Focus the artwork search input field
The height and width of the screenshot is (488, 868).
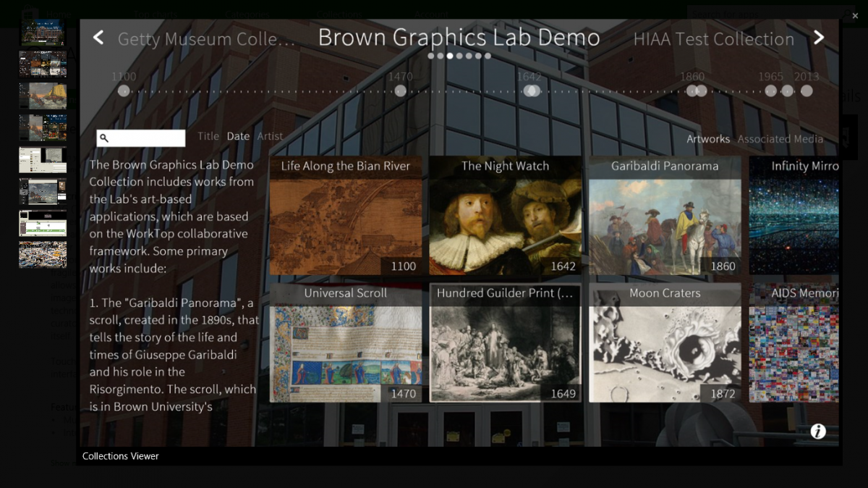141,138
